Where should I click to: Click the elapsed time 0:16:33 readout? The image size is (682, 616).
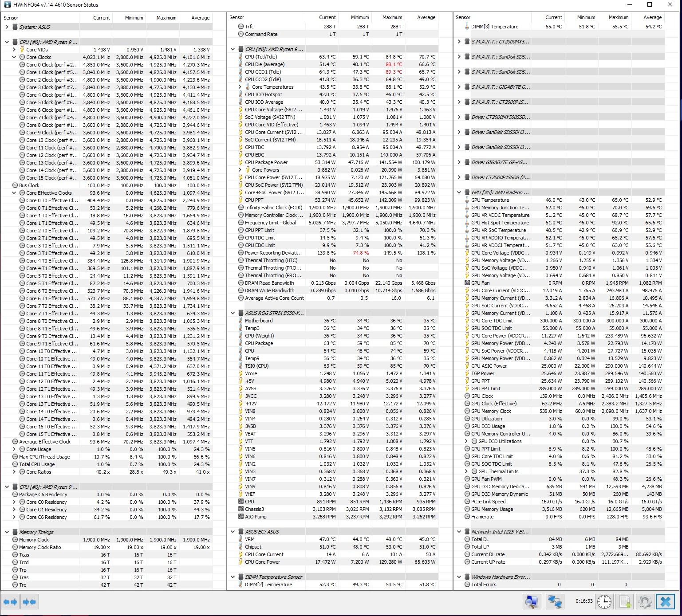[x=584, y=601]
